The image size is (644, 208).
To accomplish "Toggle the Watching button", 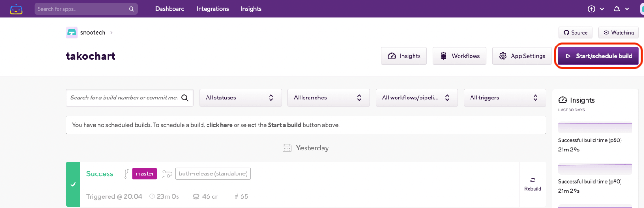I will pos(618,33).
